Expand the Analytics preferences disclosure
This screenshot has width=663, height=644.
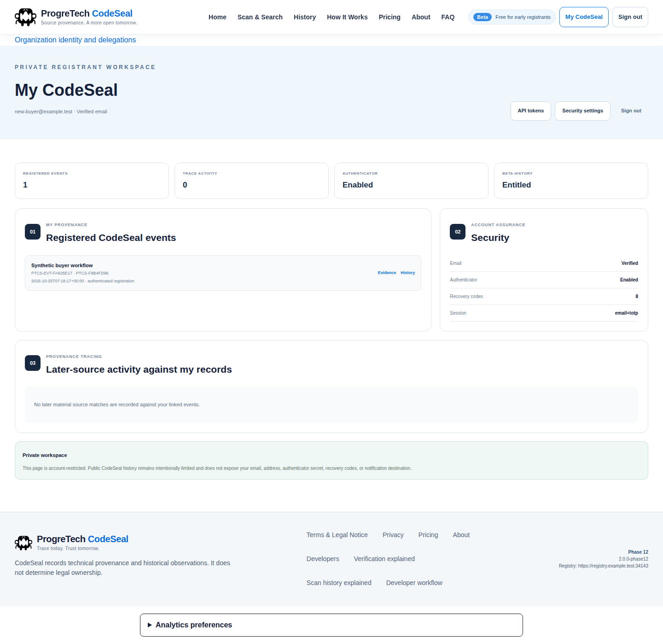(331, 625)
